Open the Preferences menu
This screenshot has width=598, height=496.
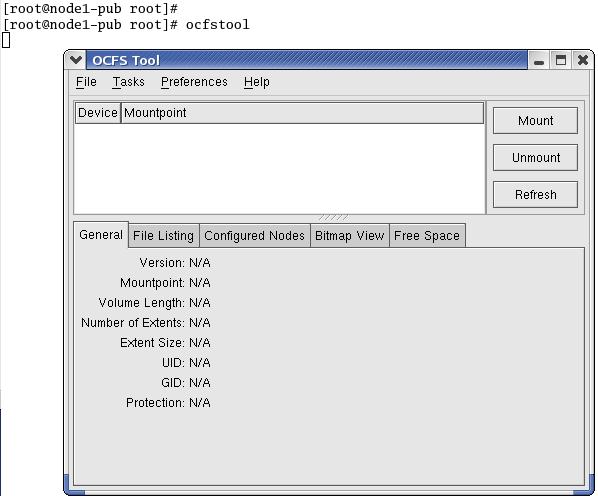[x=194, y=82]
